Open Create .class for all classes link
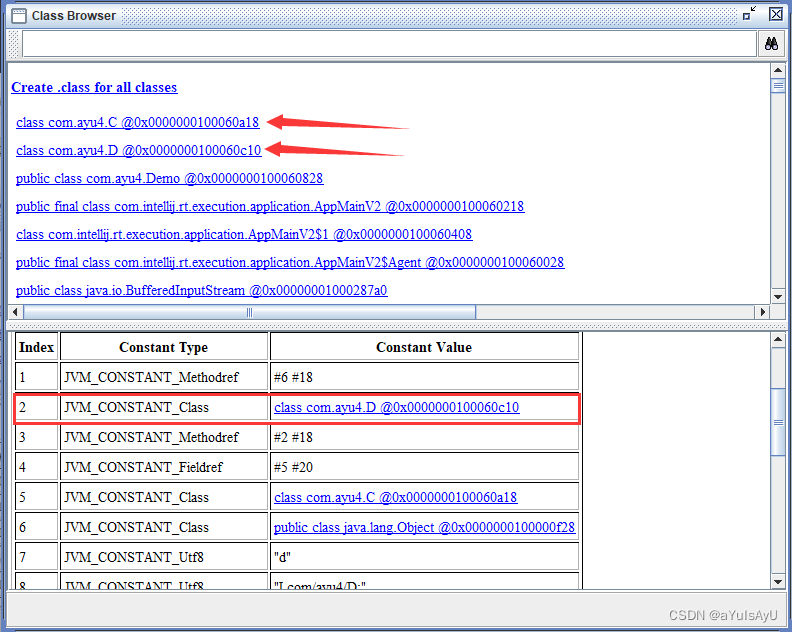 coord(94,87)
